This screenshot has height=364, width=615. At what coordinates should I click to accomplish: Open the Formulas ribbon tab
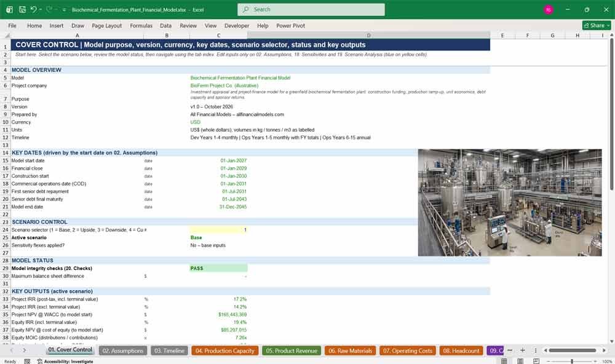click(141, 25)
